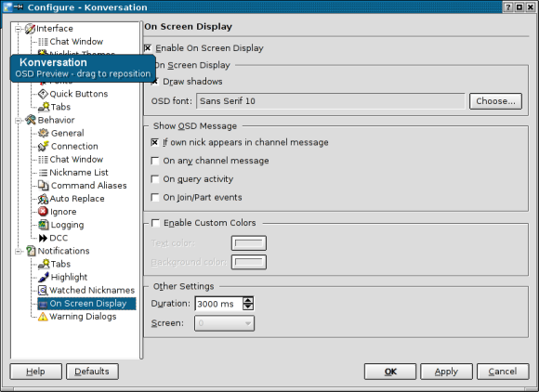539x392 pixels.
Task: Open the Logging settings page
Action: click(67, 225)
